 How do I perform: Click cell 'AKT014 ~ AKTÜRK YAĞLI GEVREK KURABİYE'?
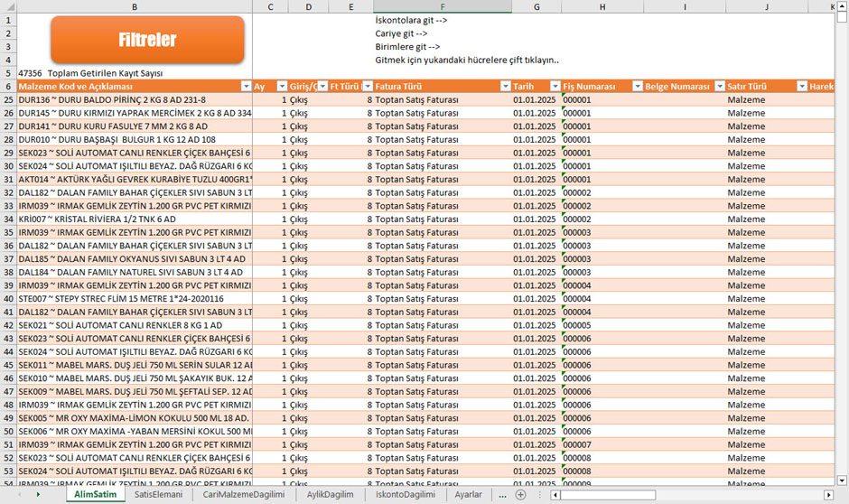point(135,179)
